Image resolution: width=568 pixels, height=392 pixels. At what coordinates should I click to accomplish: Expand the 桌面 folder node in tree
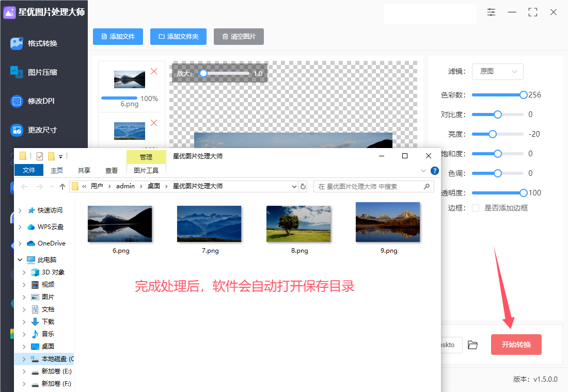[x=24, y=347]
